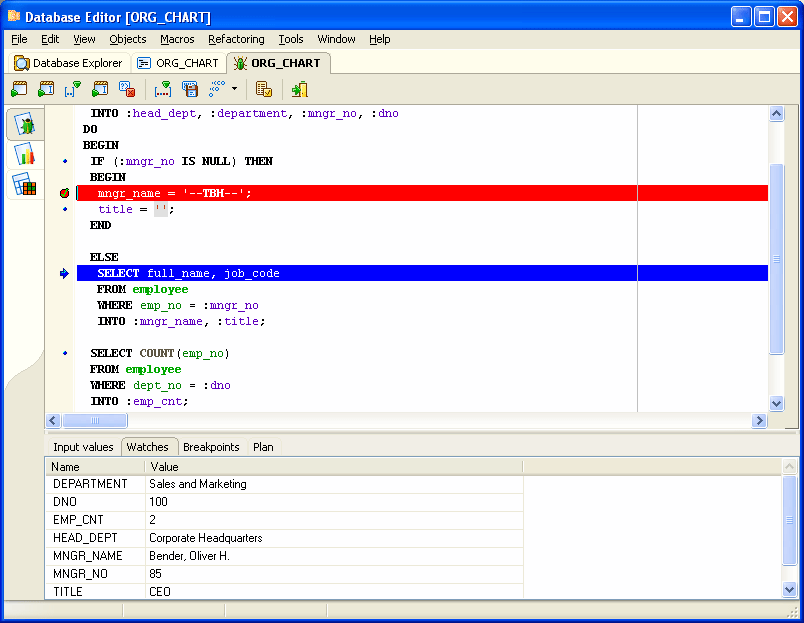Switch to the Breakpoints tab

click(x=211, y=447)
